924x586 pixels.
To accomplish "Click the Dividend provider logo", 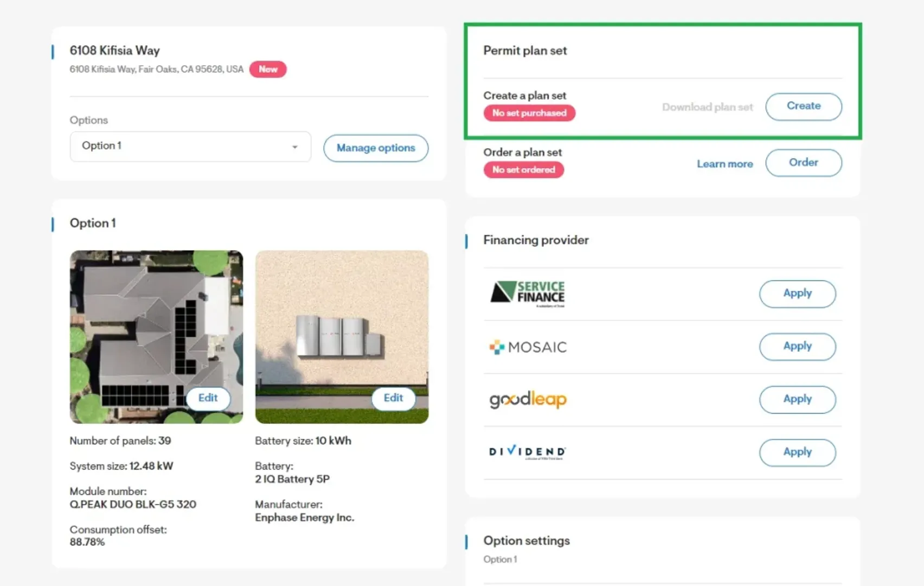I will (527, 452).
